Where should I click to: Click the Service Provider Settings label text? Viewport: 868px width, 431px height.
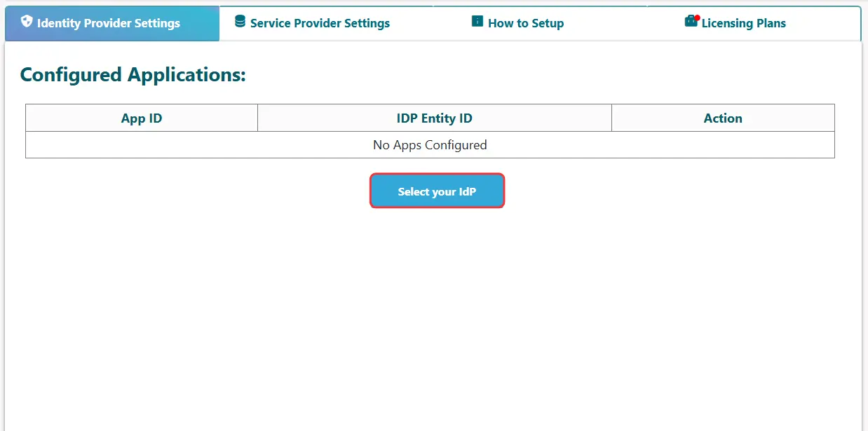(x=320, y=24)
